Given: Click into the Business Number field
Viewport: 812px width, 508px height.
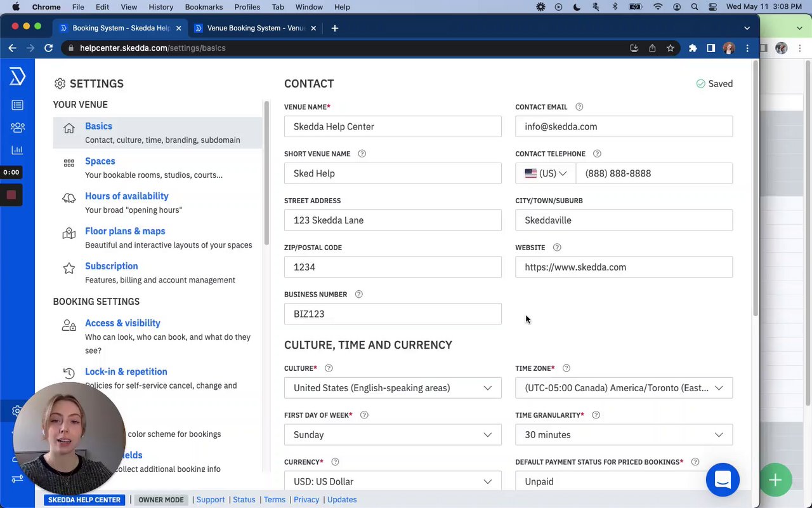Looking at the screenshot, I should pyautogui.click(x=393, y=314).
